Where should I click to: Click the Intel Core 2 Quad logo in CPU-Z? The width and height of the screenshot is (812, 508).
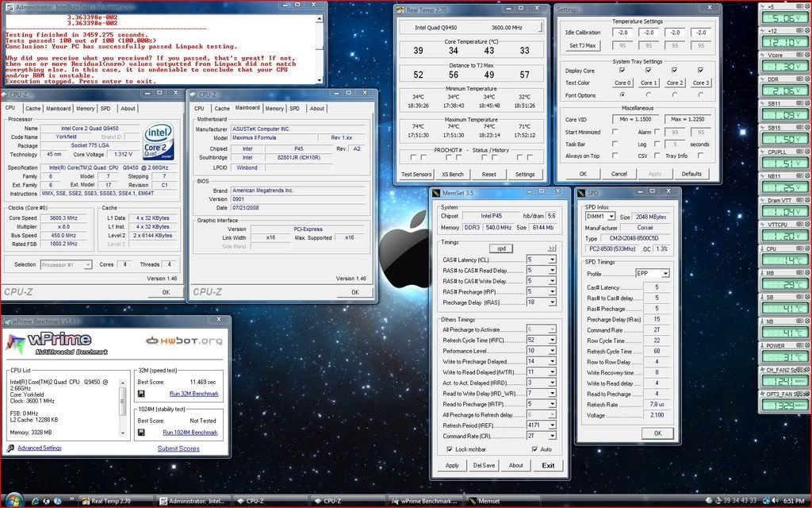pos(158,141)
